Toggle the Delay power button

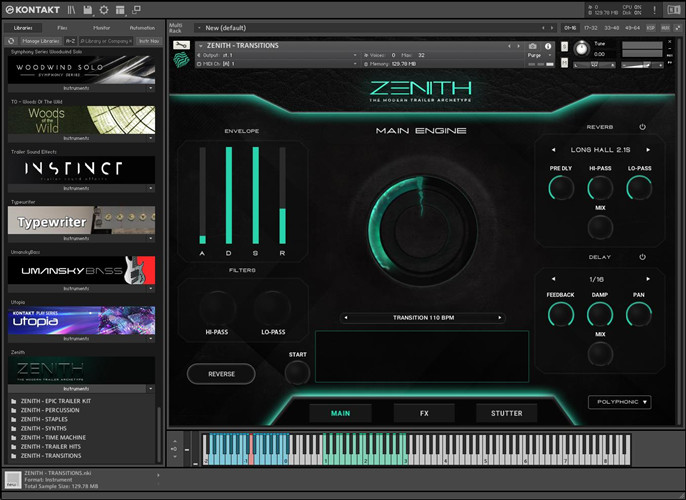click(643, 257)
